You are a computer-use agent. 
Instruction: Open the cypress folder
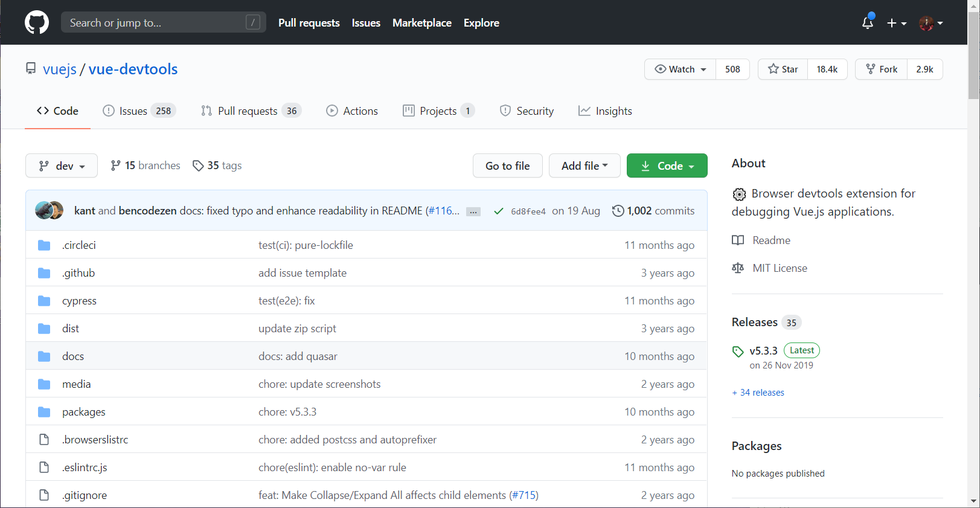coord(79,300)
